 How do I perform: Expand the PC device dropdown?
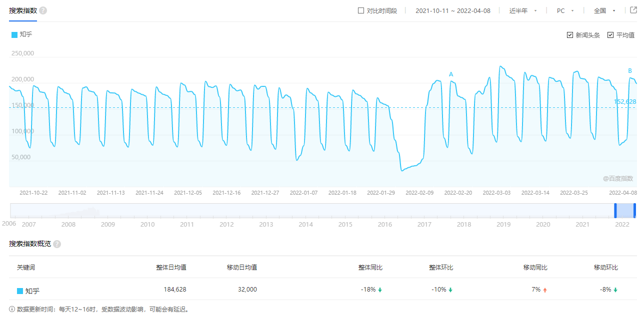coord(565,10)
